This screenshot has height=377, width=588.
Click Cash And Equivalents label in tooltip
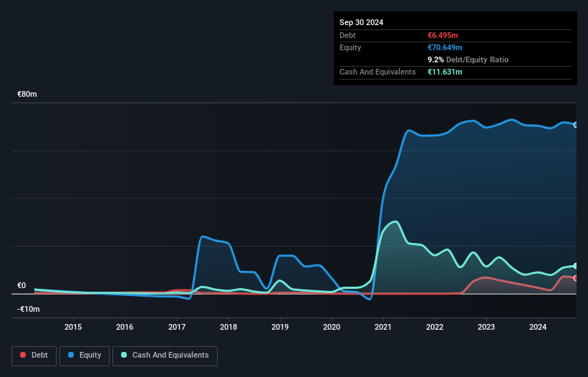coord(377,72)
